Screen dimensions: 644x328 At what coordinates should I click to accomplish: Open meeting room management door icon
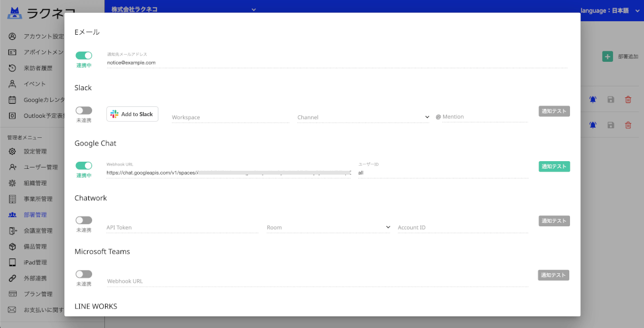13,231
